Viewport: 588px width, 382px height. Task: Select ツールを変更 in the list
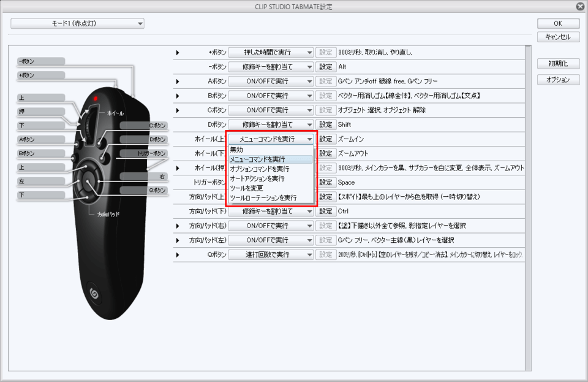coord(271,188)
